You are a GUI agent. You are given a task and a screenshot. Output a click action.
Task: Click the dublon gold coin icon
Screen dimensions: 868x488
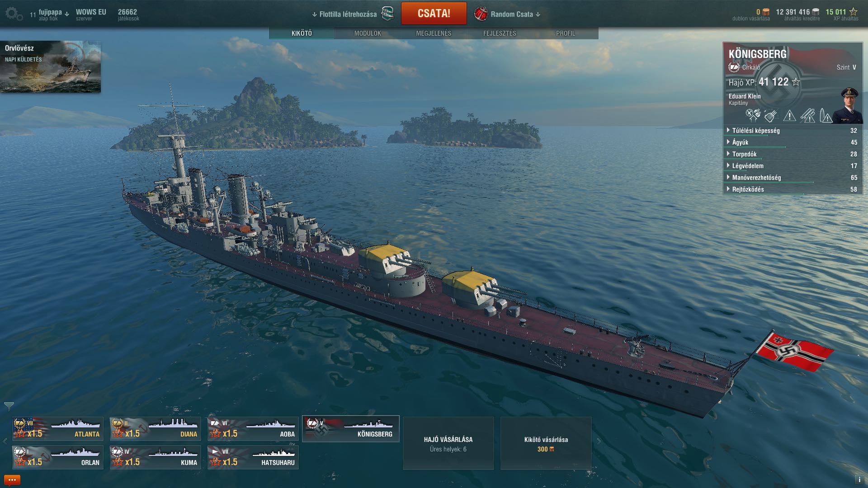coord(766,12)
